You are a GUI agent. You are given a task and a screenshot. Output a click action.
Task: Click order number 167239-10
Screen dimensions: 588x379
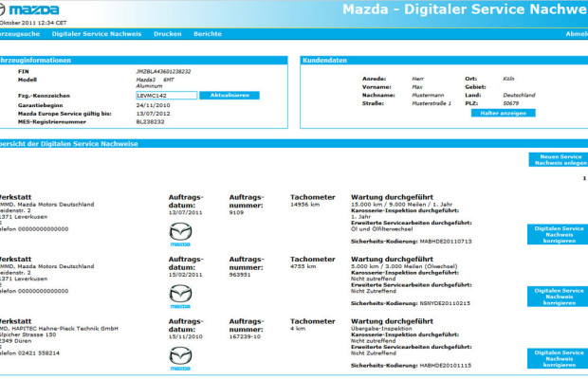[245, 336]
